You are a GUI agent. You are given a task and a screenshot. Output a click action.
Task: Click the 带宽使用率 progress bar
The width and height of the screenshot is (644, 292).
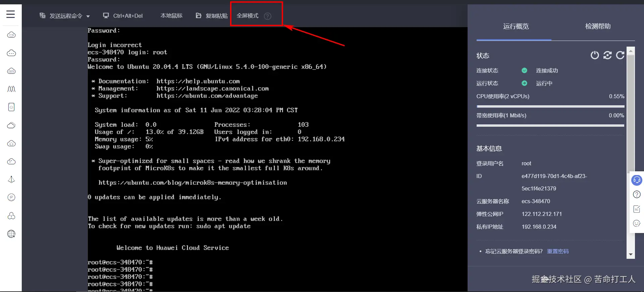tap(550, 126)
